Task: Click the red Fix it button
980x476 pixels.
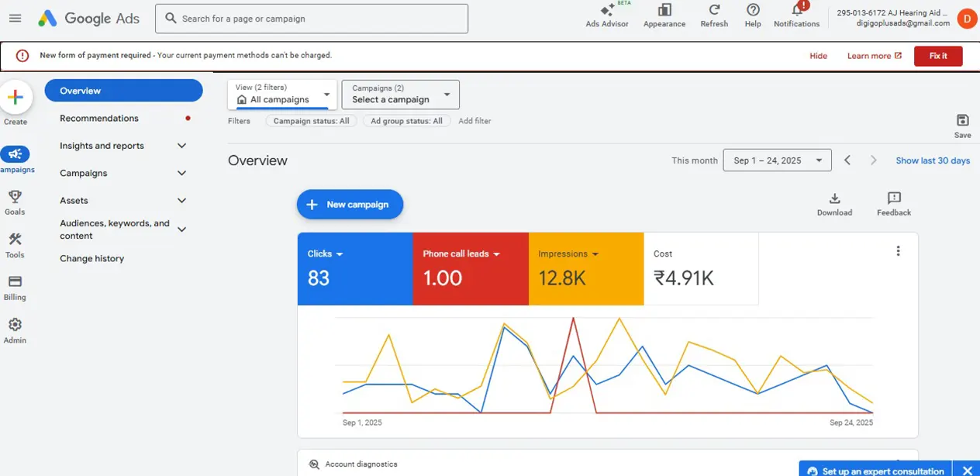Action: pos(938,56)
